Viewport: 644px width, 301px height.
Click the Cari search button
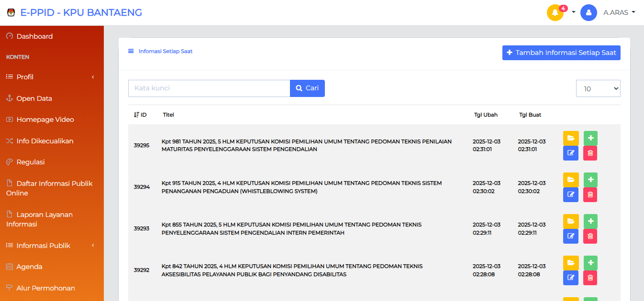pyautogui.click(x=307, y=88)
